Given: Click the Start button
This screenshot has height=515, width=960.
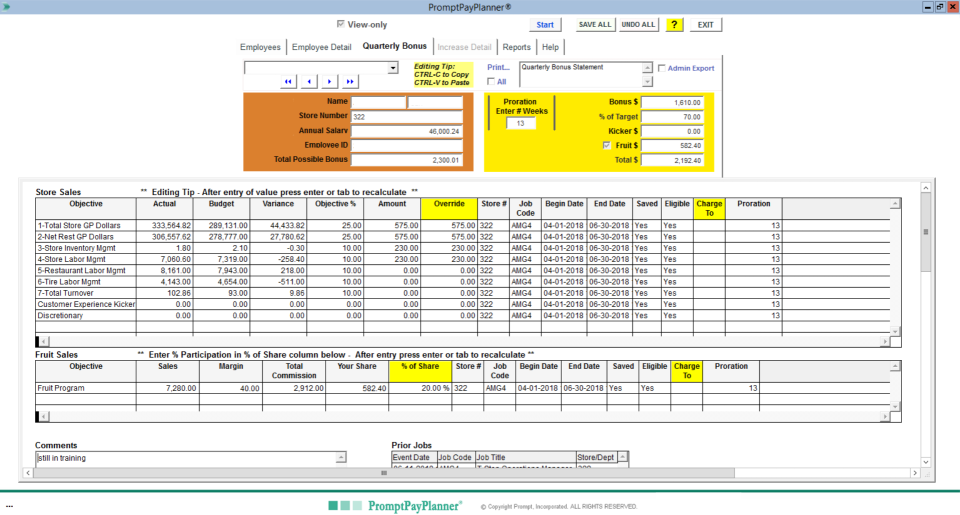Looking at the screenshot, I should [545, 24].
